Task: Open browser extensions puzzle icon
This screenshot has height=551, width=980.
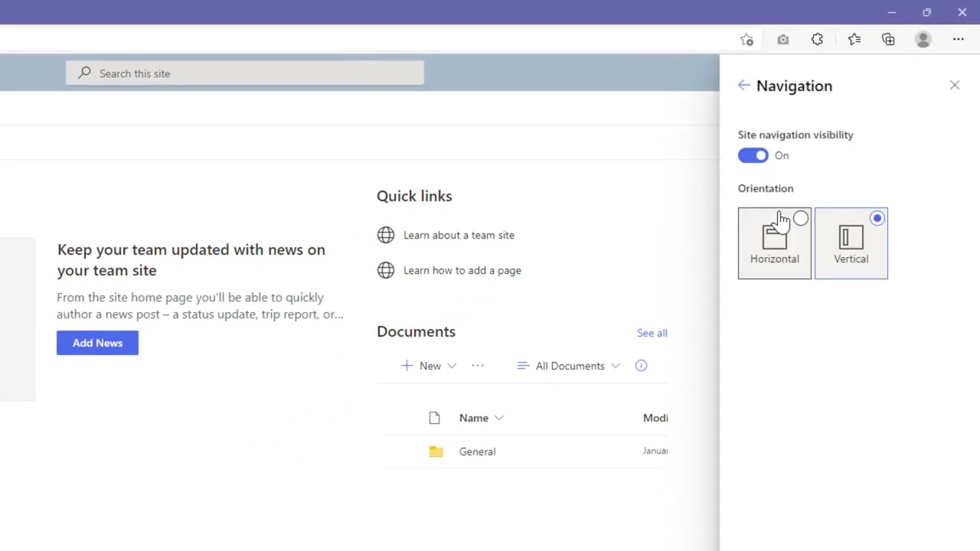Action: 817,40
